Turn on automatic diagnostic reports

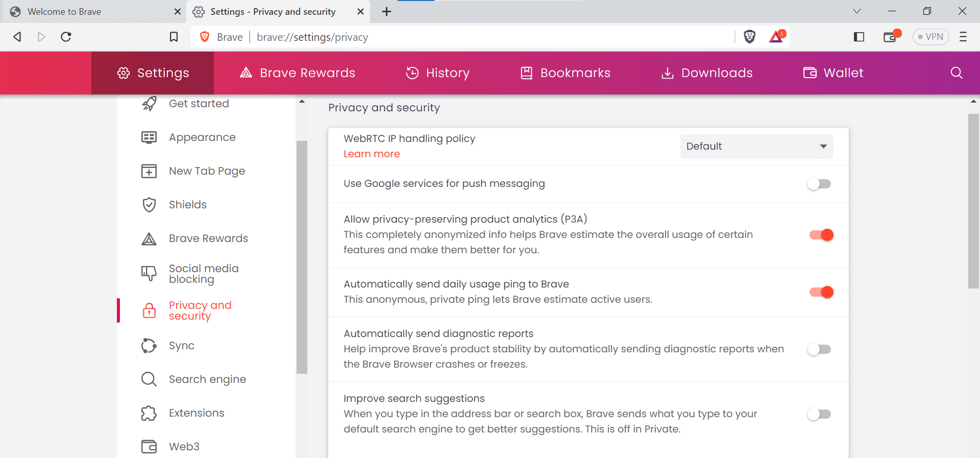click(819, 349)
